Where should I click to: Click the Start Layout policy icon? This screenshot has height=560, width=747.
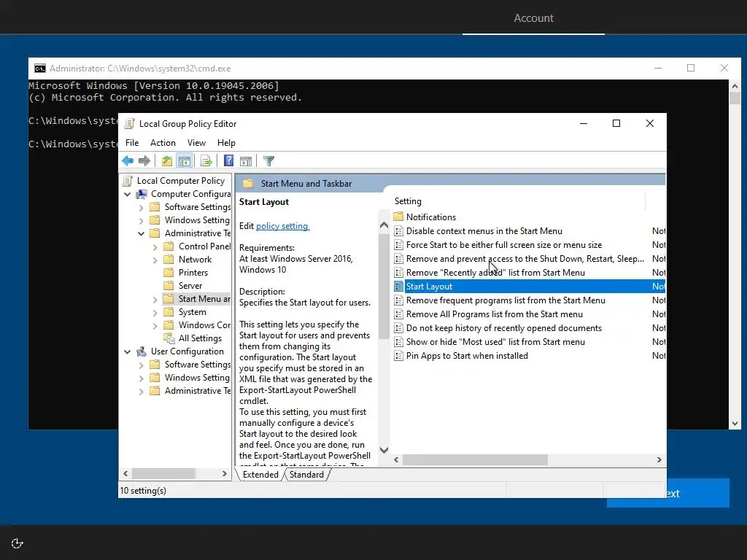399,286
